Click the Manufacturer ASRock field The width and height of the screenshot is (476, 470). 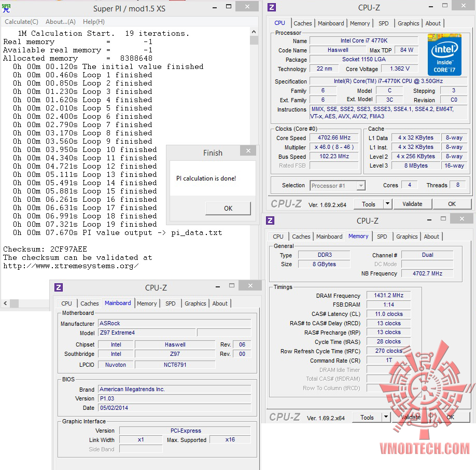[x=175, y=323]
